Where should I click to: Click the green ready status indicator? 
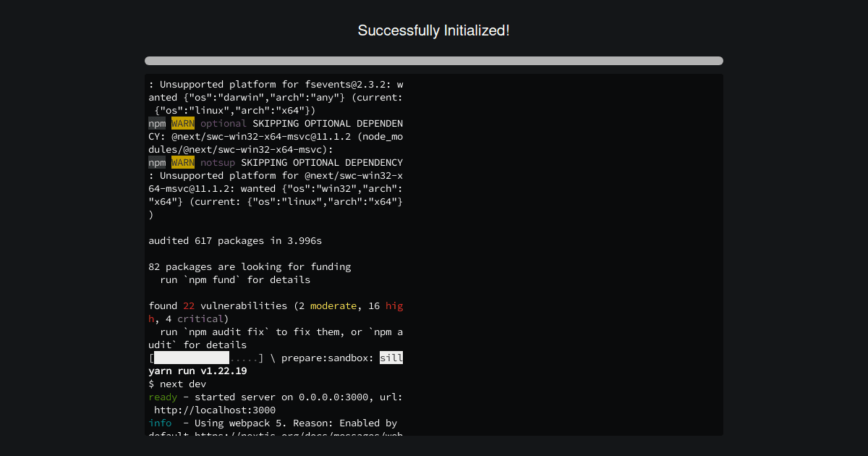coord(162,397)
